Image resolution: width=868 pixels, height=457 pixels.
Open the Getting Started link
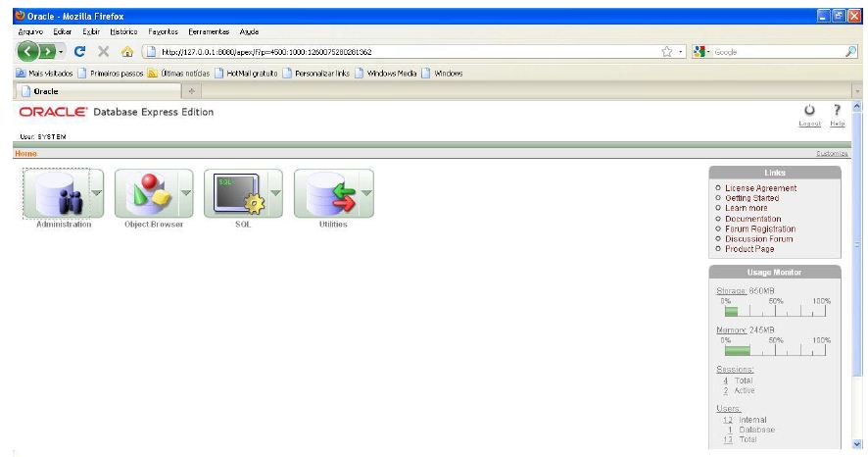(751, 198)
